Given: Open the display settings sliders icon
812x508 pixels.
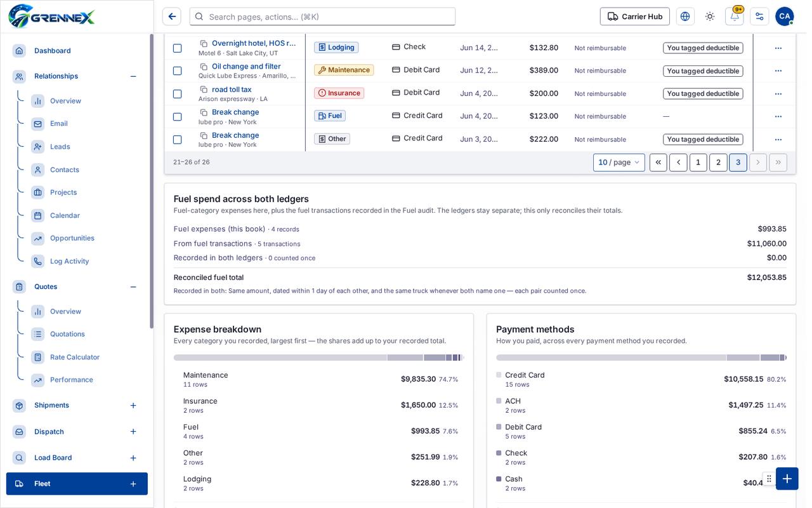Looking at the screenshot, I should (x=759, y=17).
